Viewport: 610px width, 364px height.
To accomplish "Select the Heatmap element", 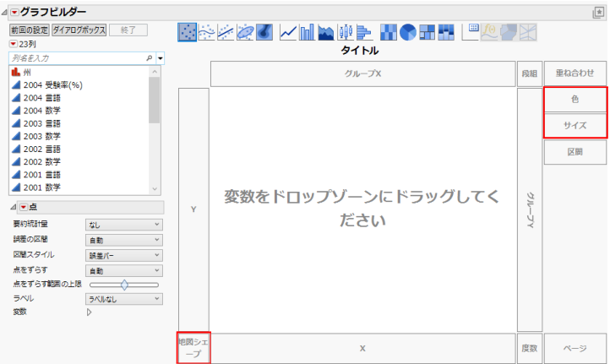I will (x=389, y=32).
